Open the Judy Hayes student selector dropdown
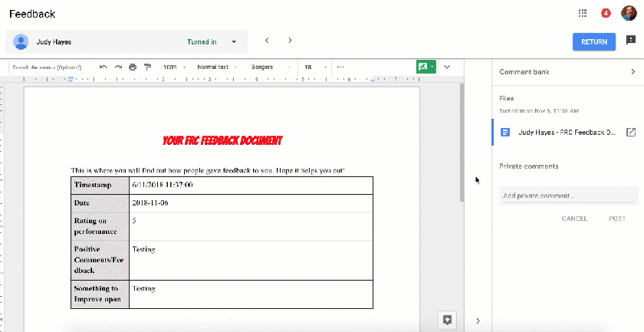 pos(234,41)
